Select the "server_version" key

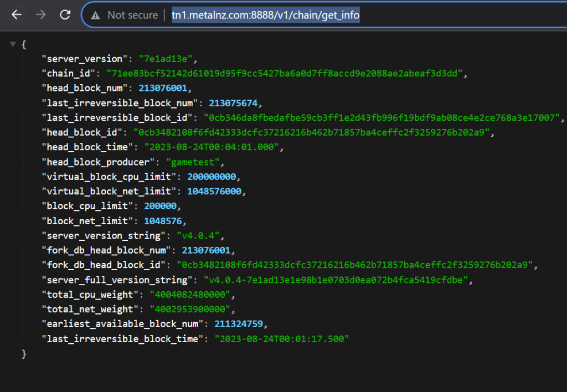pyautogui.click(x=85, y=59)
